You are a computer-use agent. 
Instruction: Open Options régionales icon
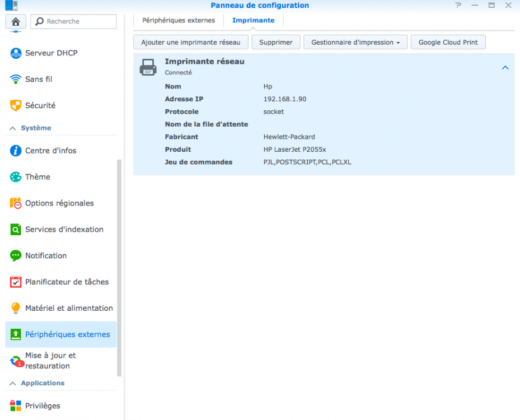(16, 203)
